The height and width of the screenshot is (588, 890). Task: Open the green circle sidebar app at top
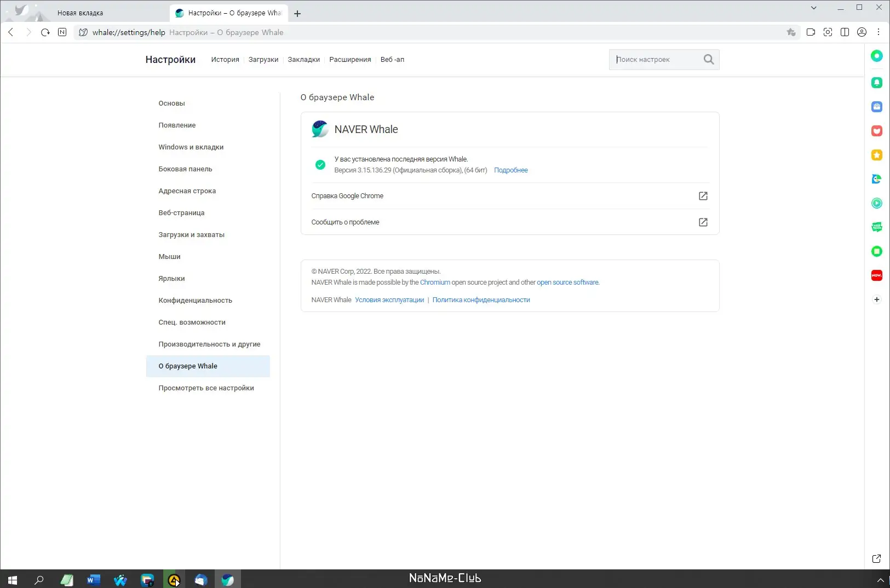[877, 56]
